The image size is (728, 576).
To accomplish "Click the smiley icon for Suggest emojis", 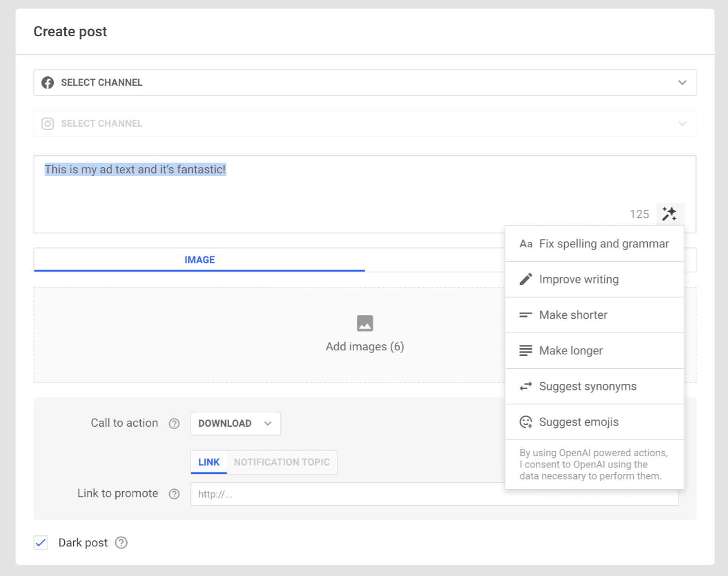I will (x=526, y=422).
